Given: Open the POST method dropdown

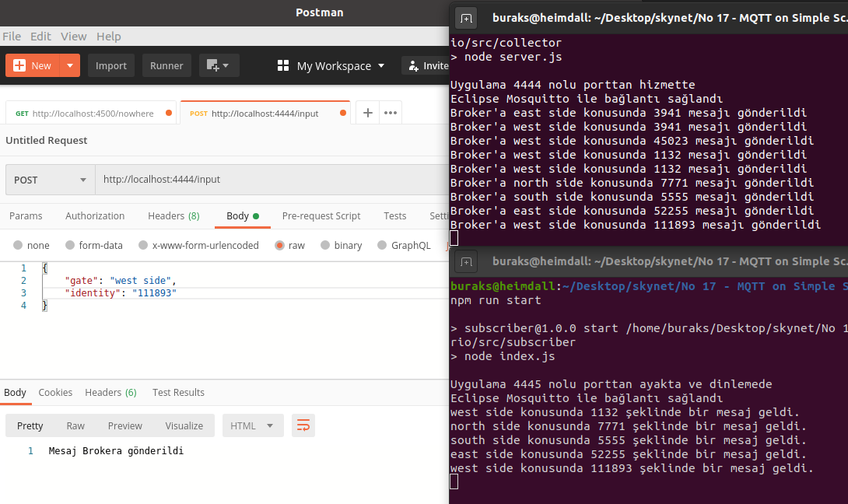Looking at the screenshot, I should coord(51,180).
